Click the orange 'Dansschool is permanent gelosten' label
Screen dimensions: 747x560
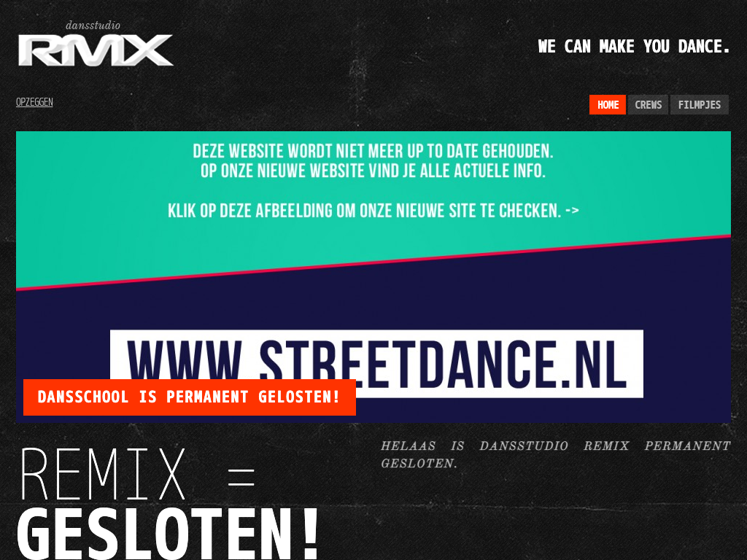(x=189, y=397)
